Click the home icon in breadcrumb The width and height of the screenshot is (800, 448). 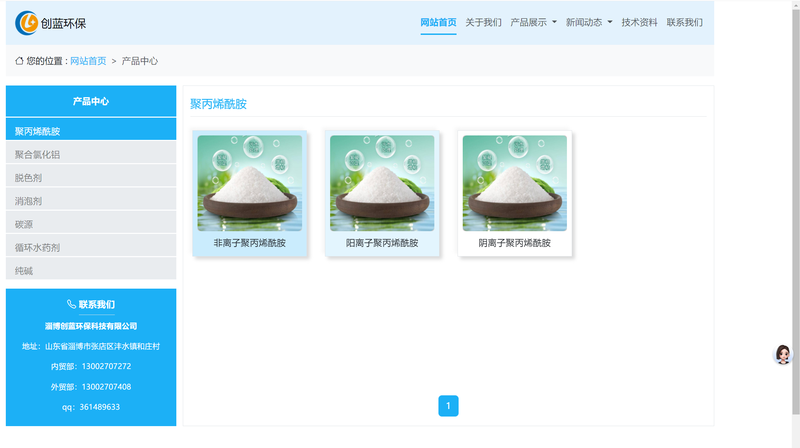[x=19, y=61]
